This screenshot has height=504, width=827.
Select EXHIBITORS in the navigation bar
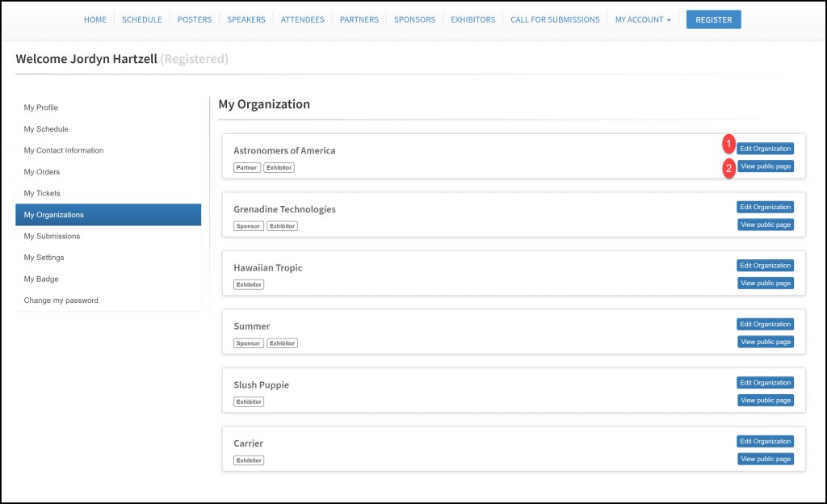(472, 19)
